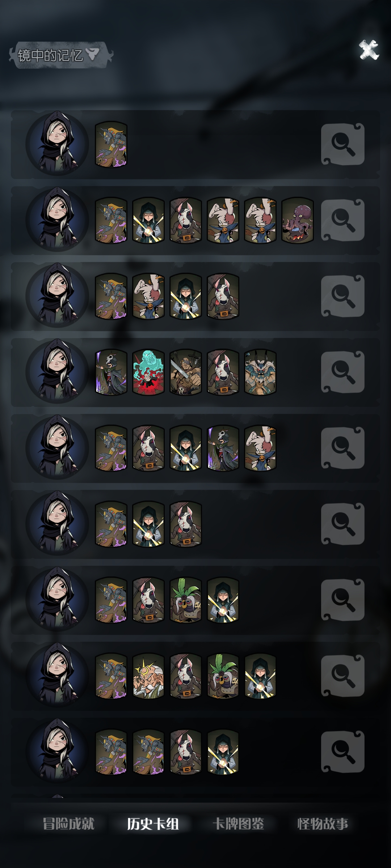Image resolution: width=391 pixels, height=868 pixels.
Task: View the last visible deck's magnifier
Action: coord(342,752)
